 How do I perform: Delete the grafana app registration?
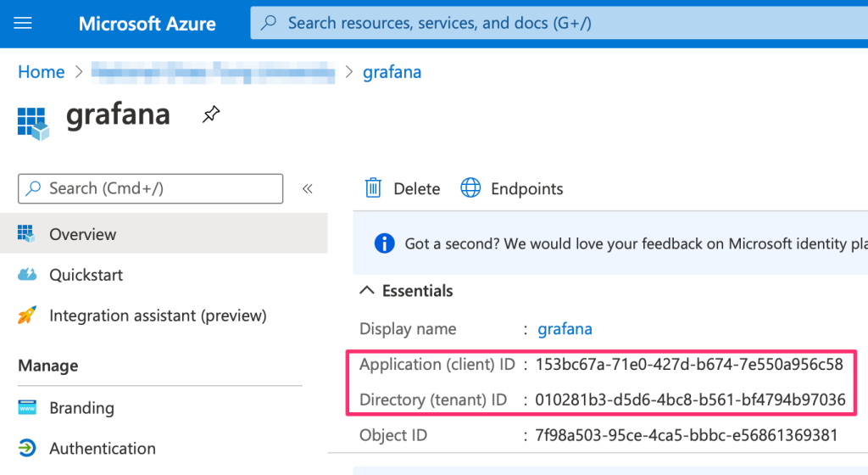tap(403, 189)
